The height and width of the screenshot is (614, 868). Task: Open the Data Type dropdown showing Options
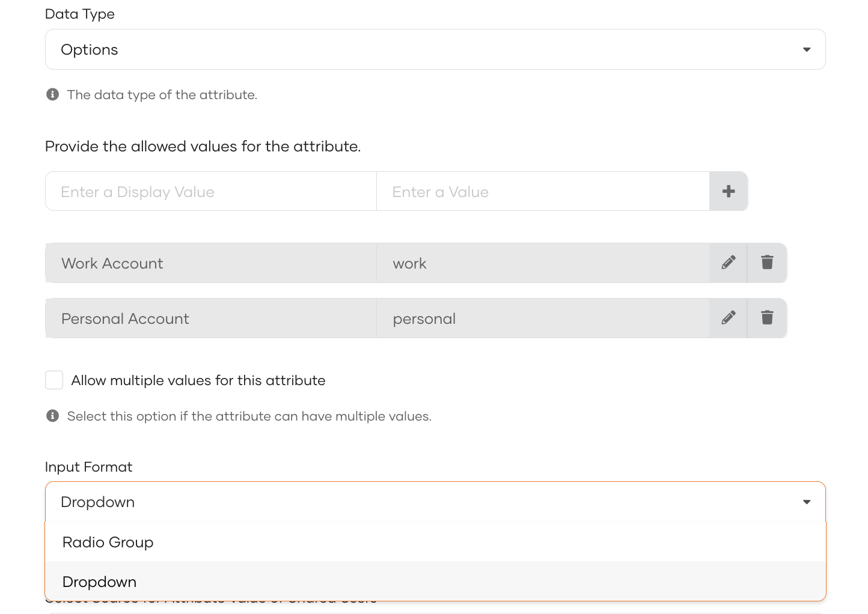[435, 49]
